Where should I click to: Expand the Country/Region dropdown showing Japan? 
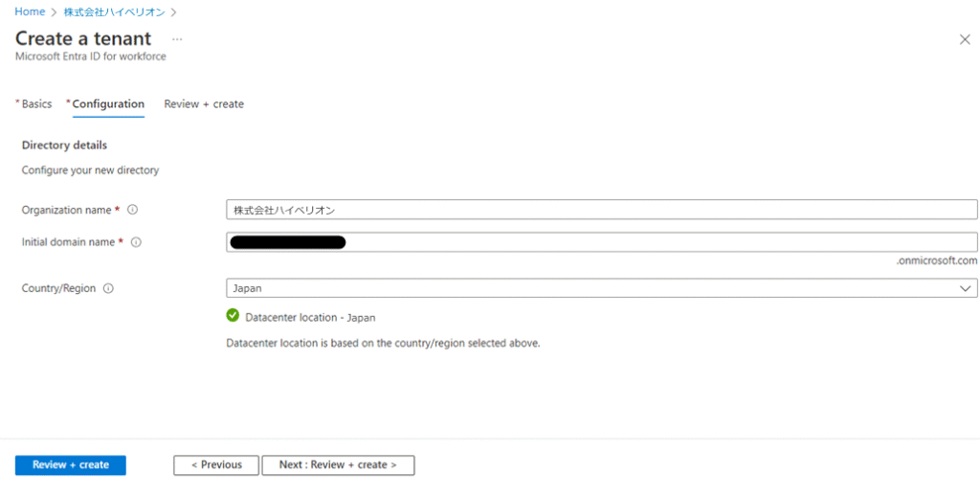601,288
